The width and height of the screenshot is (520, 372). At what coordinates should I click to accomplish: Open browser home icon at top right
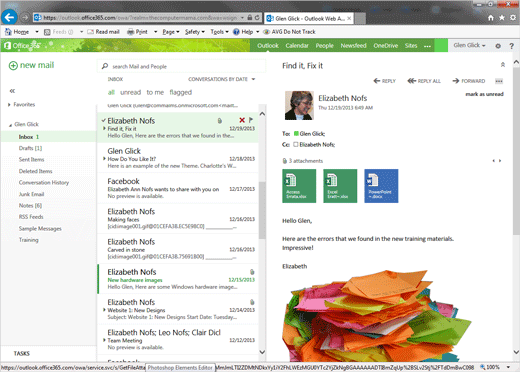tap(491, 18)
